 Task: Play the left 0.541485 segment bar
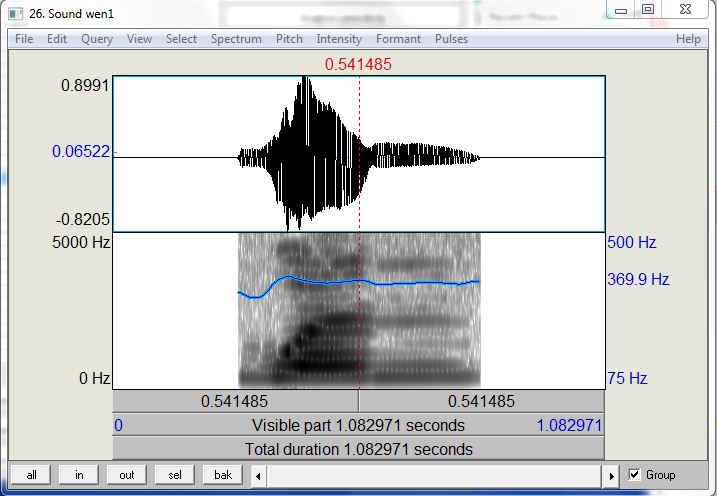pos(235,401)
